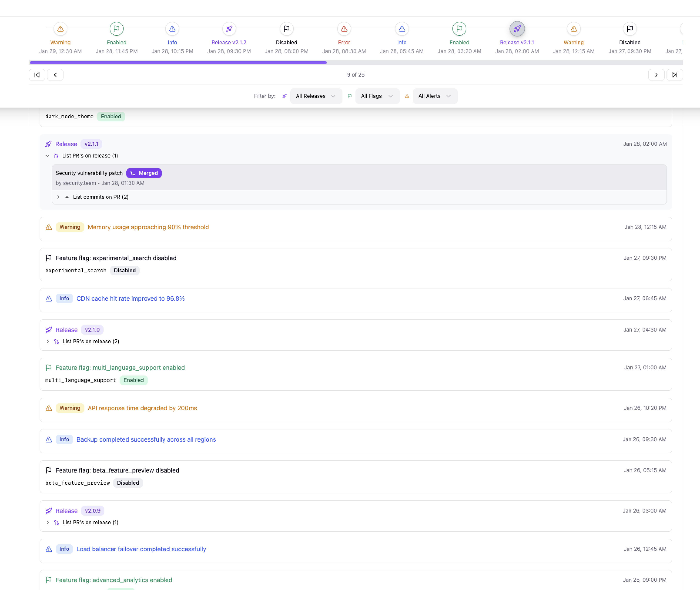Select the Info marker at Jan 28, 05:45 AM
Screen dimensions: 700x590
(402, 29)
